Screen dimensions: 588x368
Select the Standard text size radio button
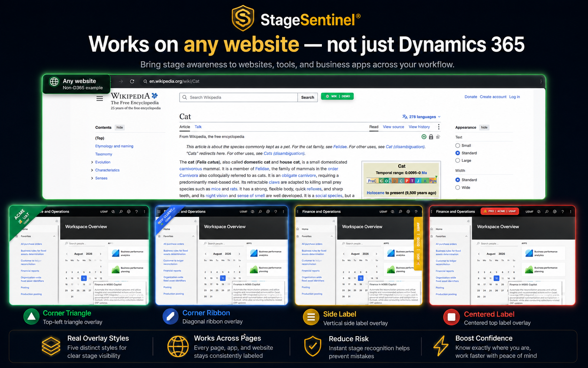pyautogui.click(x=457, y=153)
